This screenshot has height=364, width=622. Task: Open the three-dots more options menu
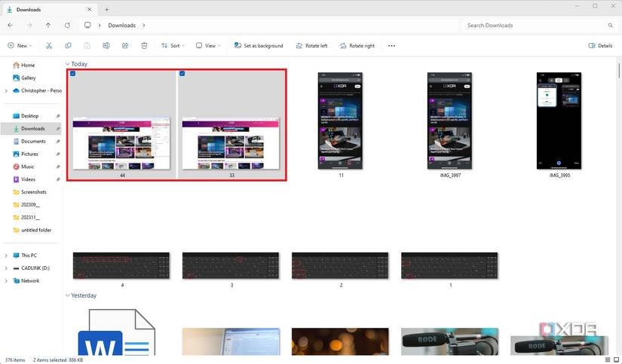pos(391,46)
